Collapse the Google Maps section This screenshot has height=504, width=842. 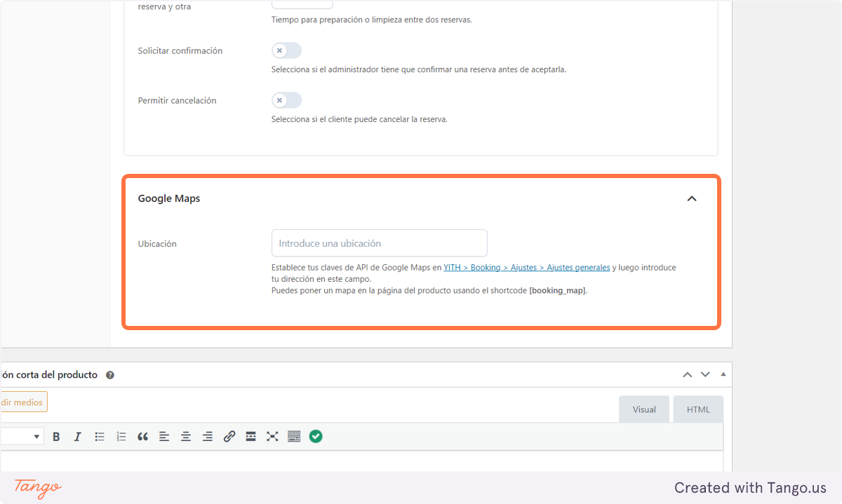(x=692, y=198)
